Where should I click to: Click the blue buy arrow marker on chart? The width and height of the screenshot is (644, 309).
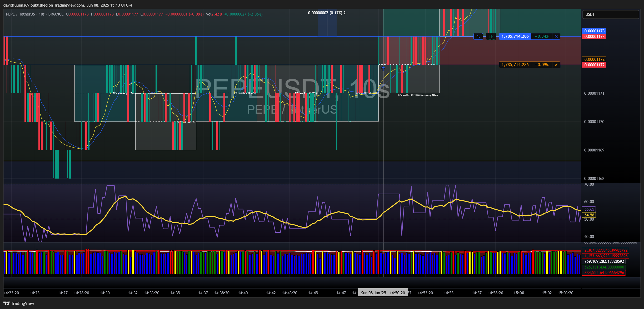point(383,69)
